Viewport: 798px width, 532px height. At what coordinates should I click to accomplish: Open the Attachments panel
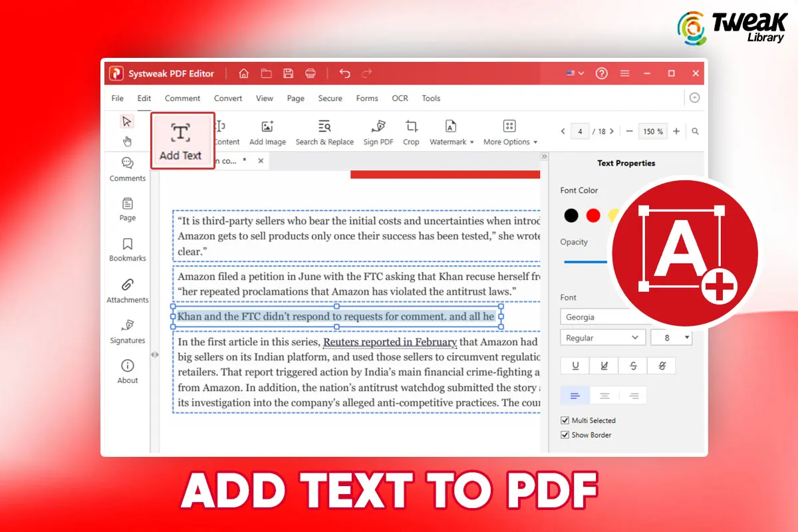point(127,291)
